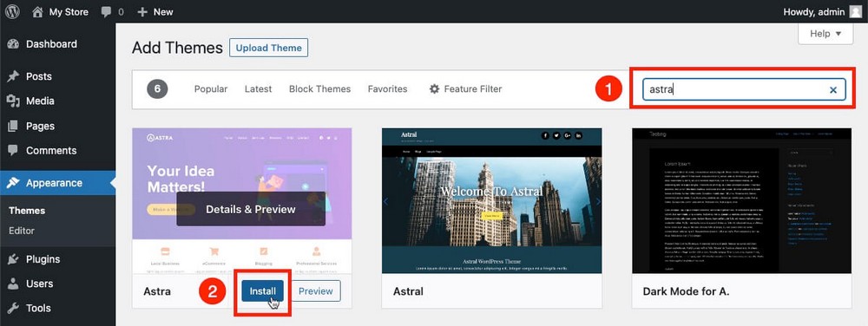Click the Add Themes page heading
Image resolution: width=868 pixels, height=326 pixels.
pos(177,48)
